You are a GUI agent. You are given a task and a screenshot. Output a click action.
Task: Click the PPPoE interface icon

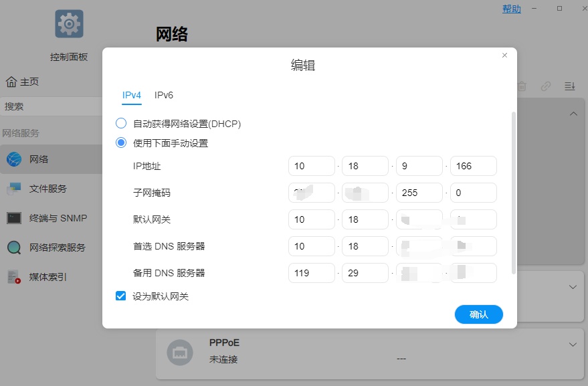coord(180,353)
